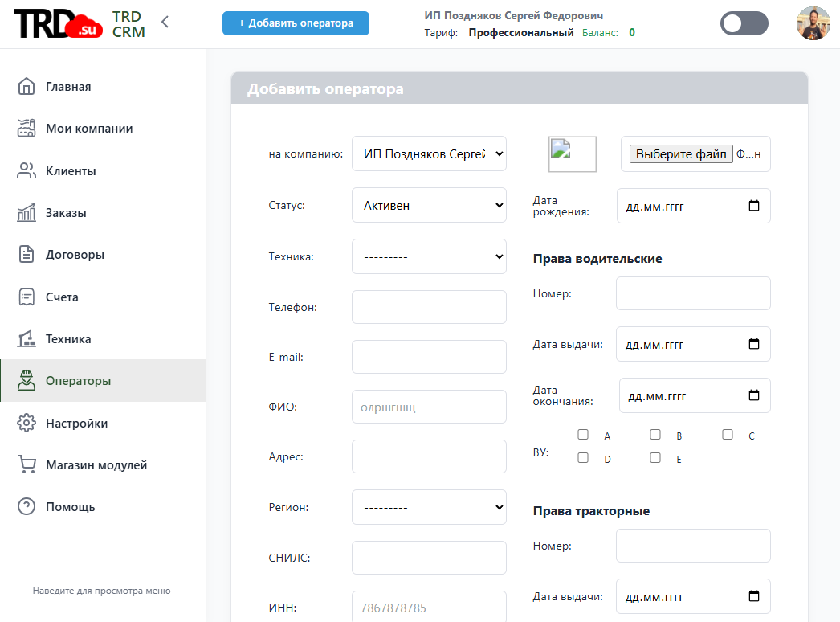Click the Главная home icon
The height and width of the screenshot is (622, 840).
(x=27, y=87)
